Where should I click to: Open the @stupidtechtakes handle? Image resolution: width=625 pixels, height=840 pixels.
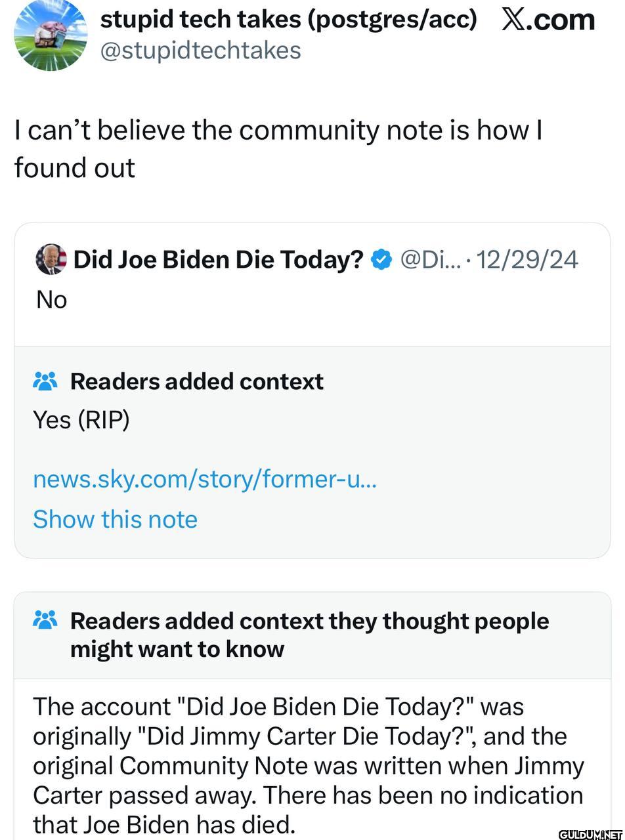pos(200,51)
